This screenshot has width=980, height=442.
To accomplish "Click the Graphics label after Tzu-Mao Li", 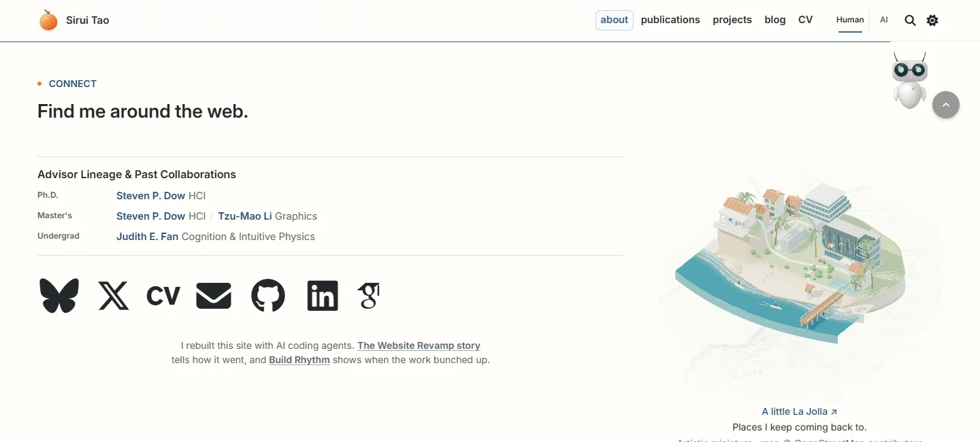I will tap(296, 216).
